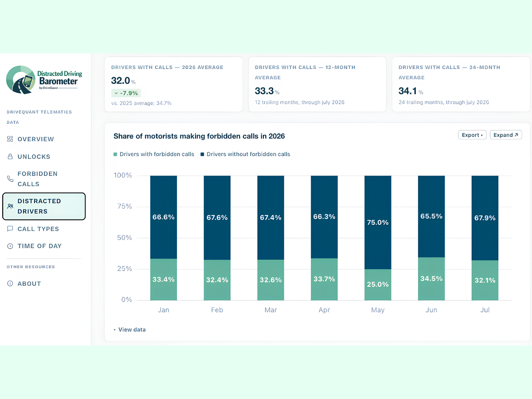Click '12 trailing months, through july 2026'
Viewport: 532px width, 399px height.
coord(300,102)
